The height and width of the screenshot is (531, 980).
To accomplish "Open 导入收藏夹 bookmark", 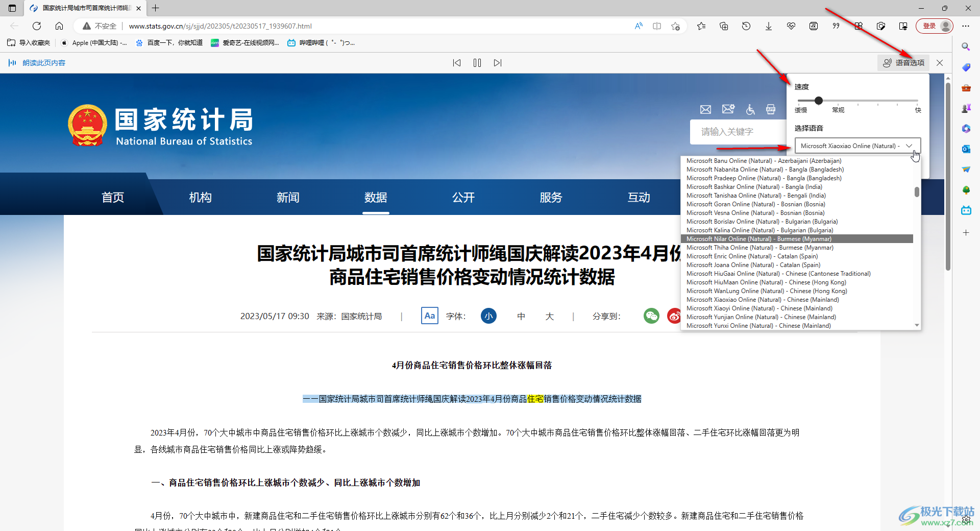I will 29,43.
